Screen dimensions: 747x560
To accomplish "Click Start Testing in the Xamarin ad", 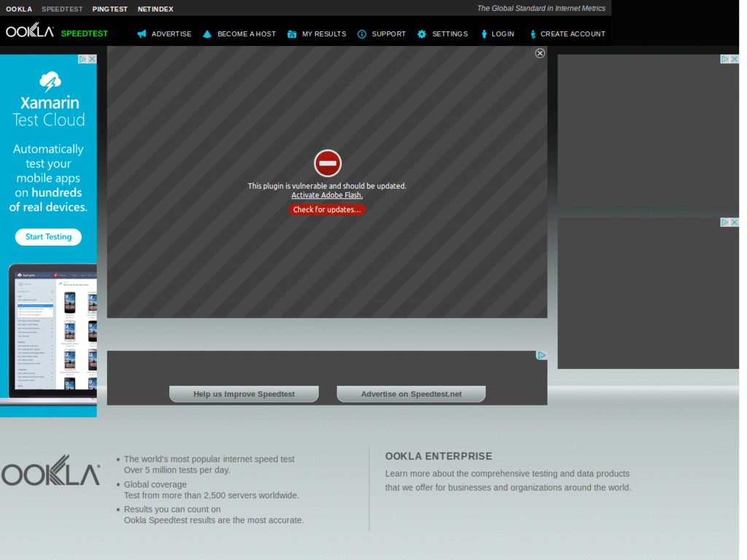I will pos(47,237).
